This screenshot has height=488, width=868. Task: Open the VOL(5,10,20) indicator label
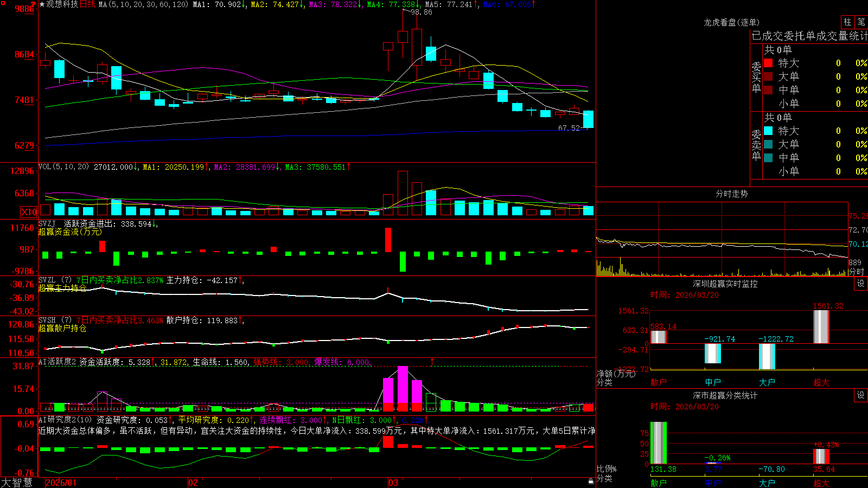63,167
